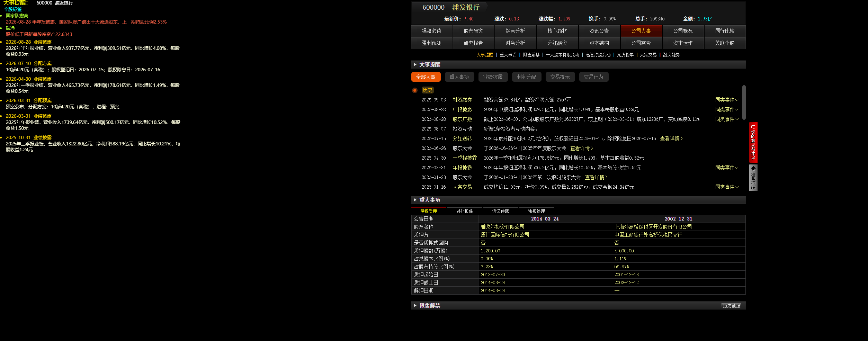Filter events by 重大事项 pill
Viewport: 868px width, 341px height.
(x=459, y=77)
